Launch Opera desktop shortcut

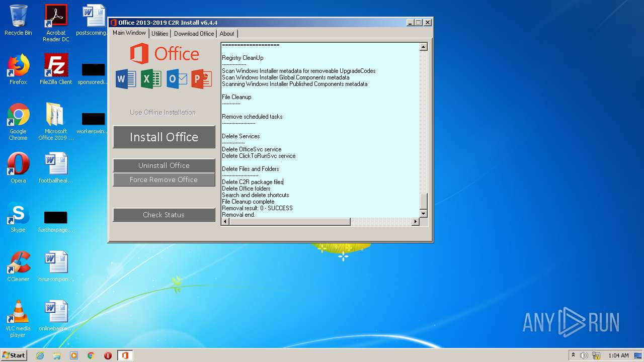pos(18,168)
